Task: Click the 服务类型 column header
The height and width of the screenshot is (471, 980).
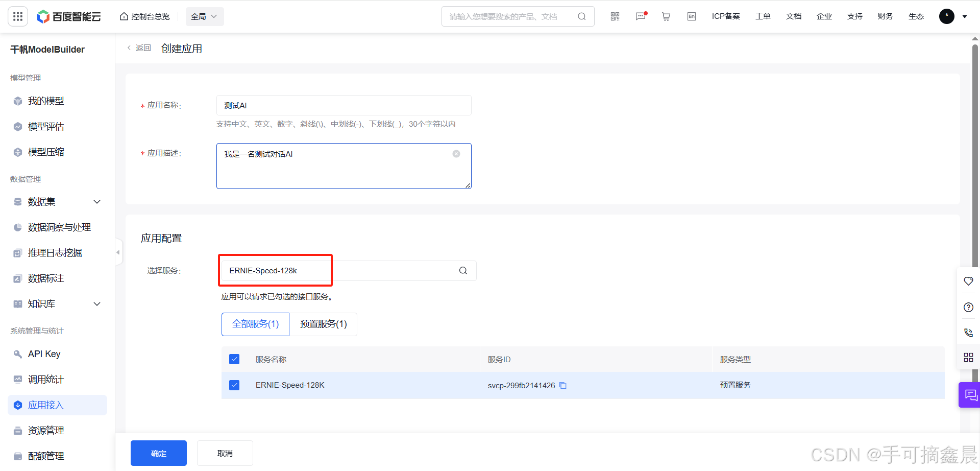Action: coord(735,360)
